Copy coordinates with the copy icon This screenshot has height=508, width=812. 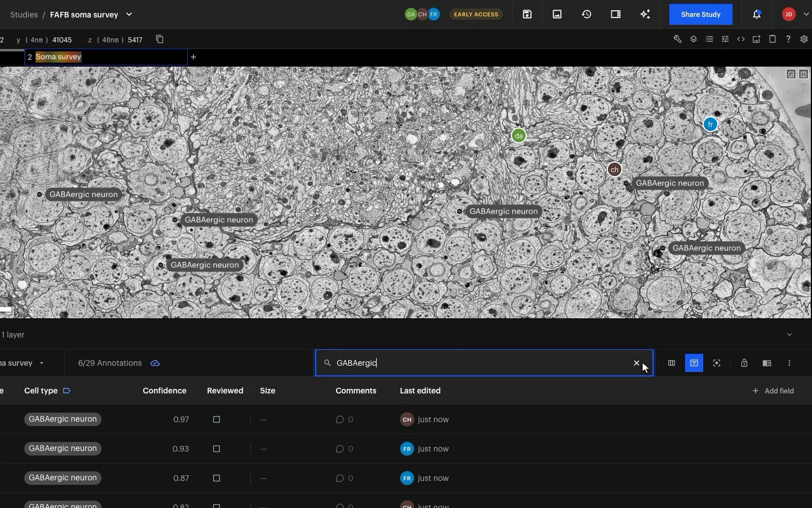(x=160, y=39)
